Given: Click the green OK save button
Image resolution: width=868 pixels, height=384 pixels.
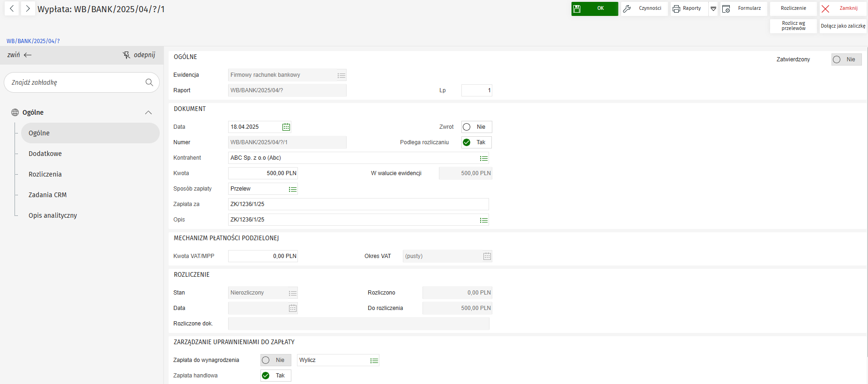Looking at the screenshot, I should click(x=594, y=9).
